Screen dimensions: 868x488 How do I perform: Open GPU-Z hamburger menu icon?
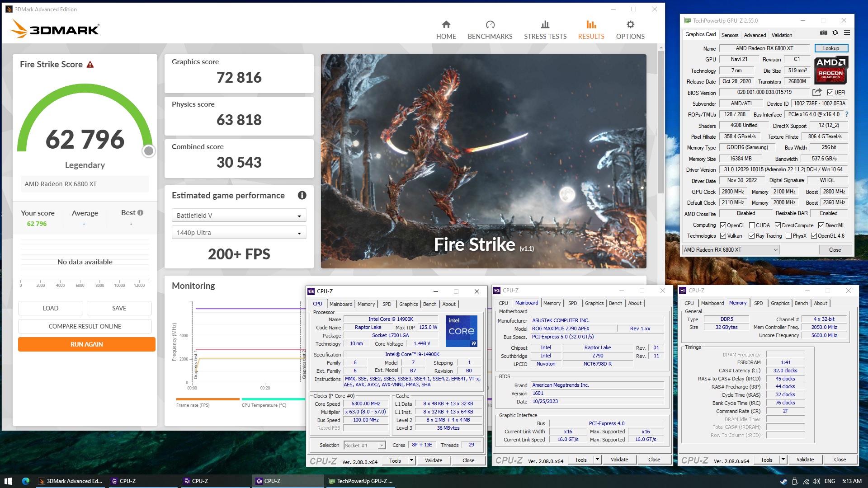847,33
